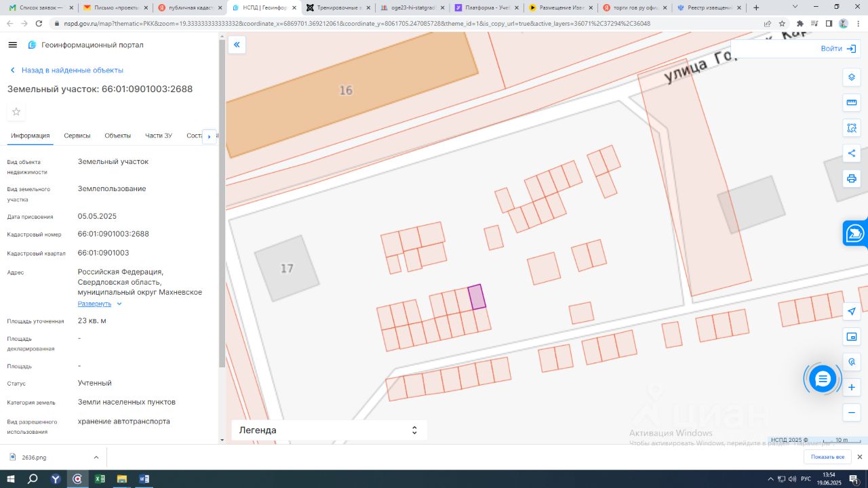Viewport: 868px width, 488px height.
Task: Switch to the 'Платформа - Учеб' browser tab
Action: [487, 7]
